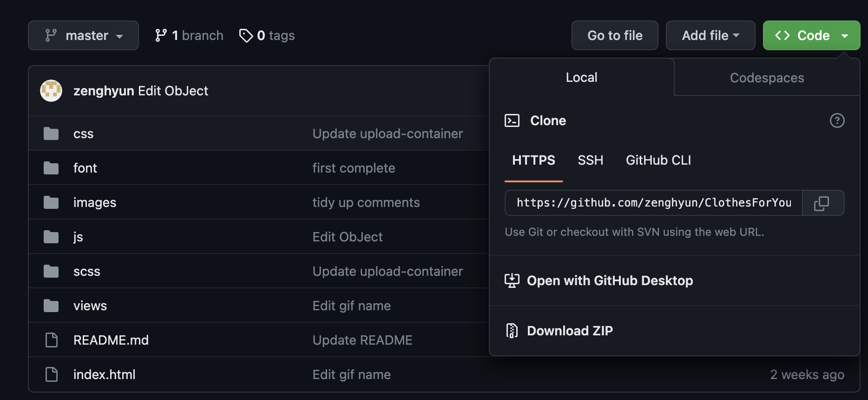
Task: Click the clone URL input field
Action: coord(654,203)
